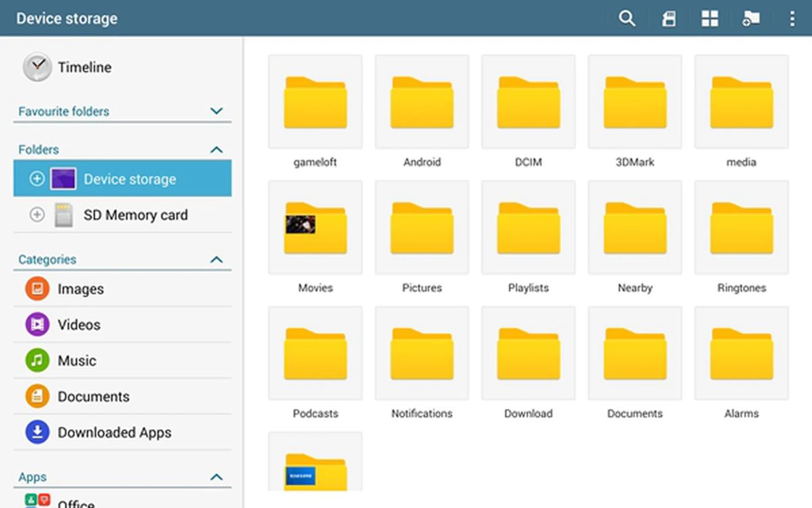812x508 pixels.
Task: Collapse the Categories section
Action: pos(216,260)
